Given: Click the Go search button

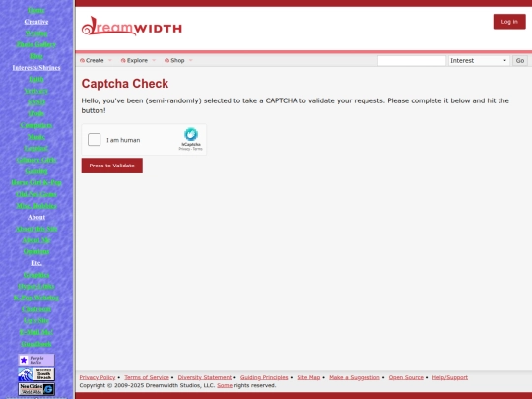Looking at the screenshot, I should 520,61.
